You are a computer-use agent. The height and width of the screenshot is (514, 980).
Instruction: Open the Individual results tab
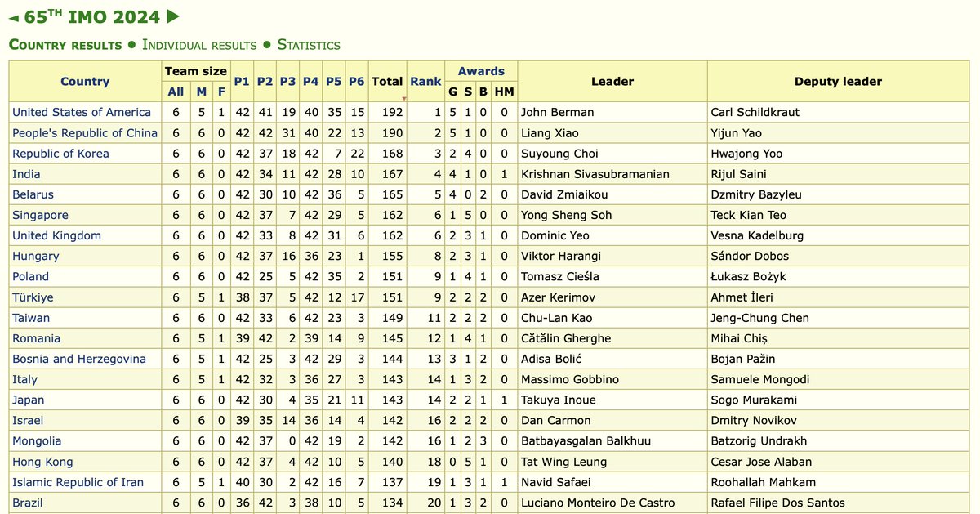199,45
